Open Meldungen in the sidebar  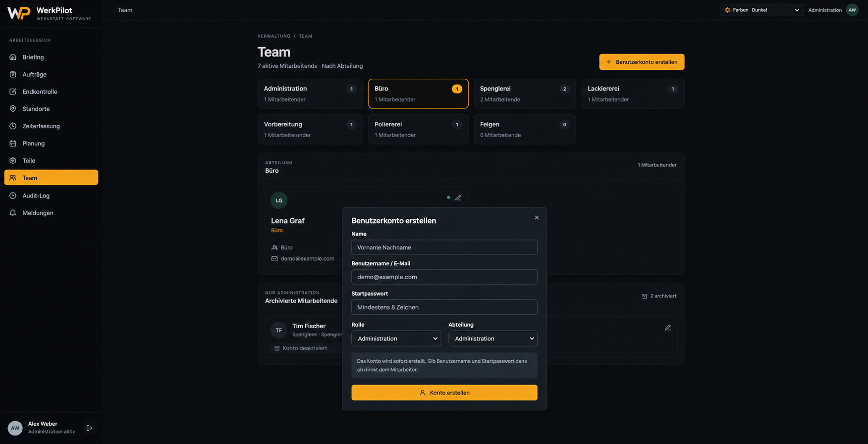point(51,213)
